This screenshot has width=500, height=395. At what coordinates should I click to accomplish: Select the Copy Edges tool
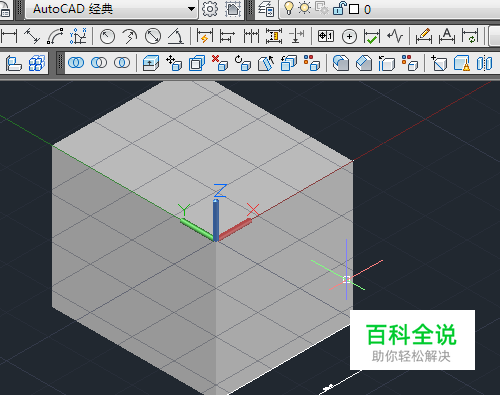387,63
